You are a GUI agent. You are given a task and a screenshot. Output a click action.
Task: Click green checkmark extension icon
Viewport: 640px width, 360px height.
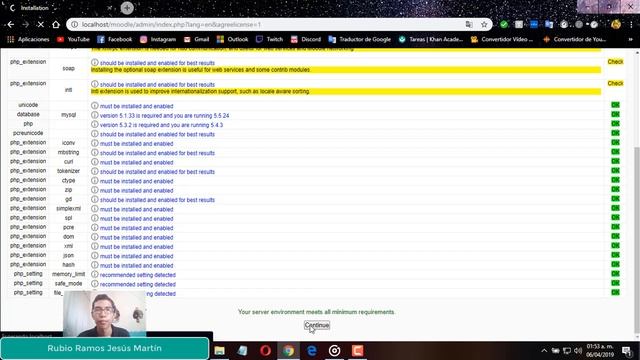point(504,24)
